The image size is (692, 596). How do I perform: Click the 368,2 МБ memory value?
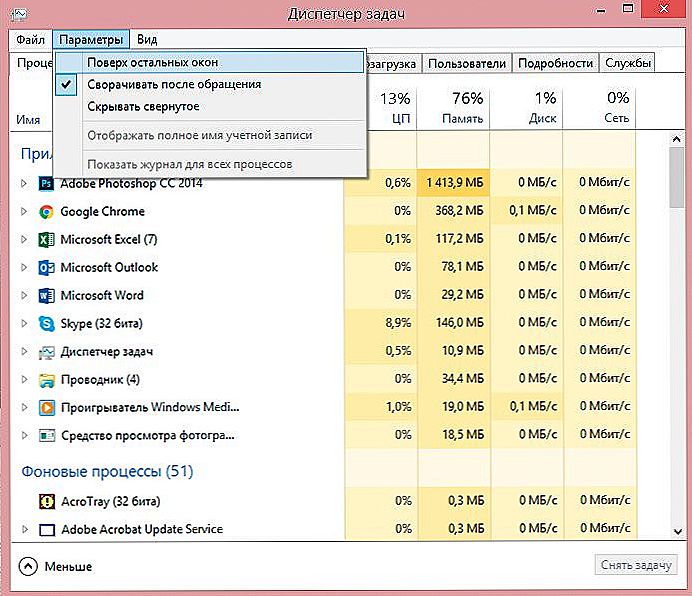click(459, 211)
